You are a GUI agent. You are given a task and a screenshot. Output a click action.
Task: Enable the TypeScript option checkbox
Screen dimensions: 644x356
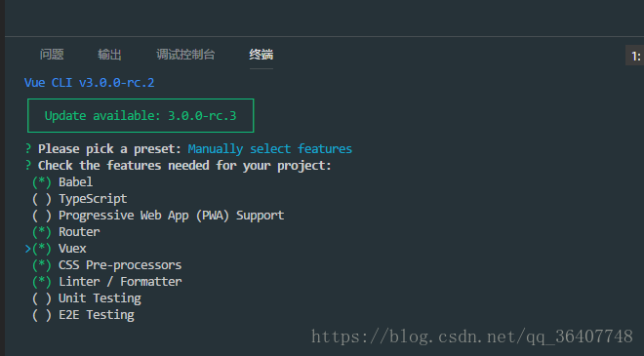click(x=42, y=199)
